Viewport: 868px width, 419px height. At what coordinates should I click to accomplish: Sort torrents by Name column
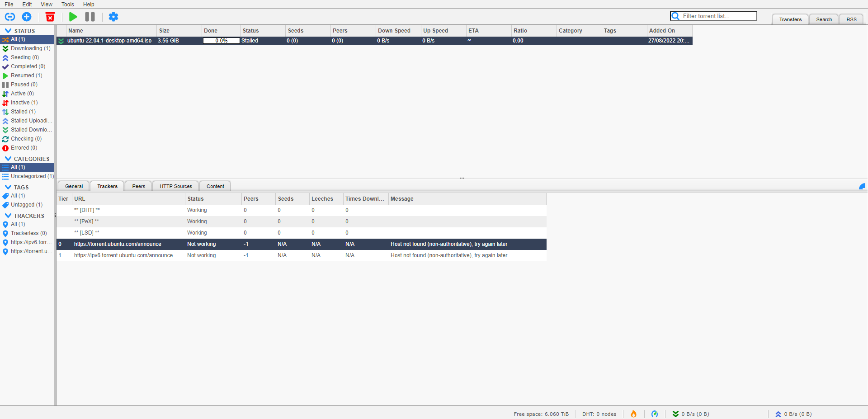111,31
